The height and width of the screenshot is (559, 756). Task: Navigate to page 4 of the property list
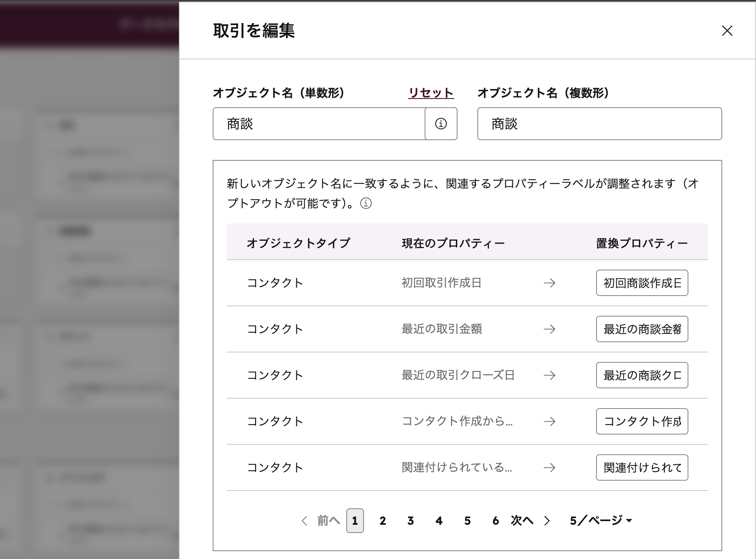point(439,521)
